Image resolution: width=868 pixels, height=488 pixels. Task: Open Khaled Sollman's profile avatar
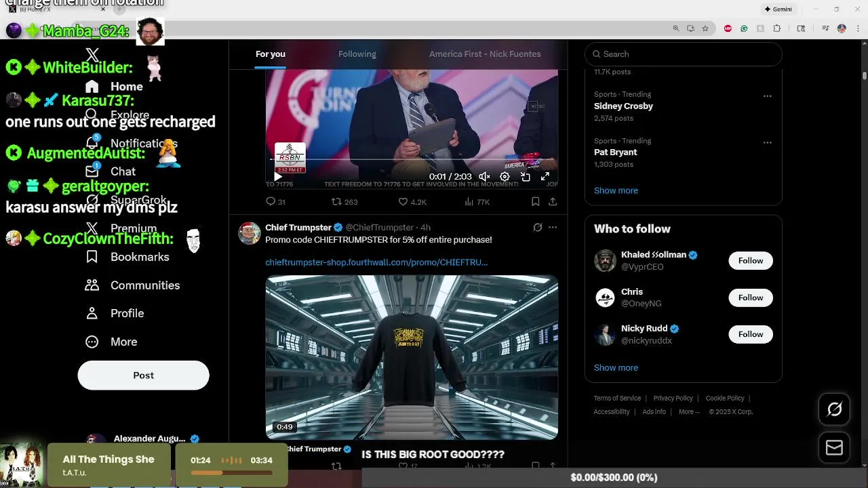[x=605, y=261]
